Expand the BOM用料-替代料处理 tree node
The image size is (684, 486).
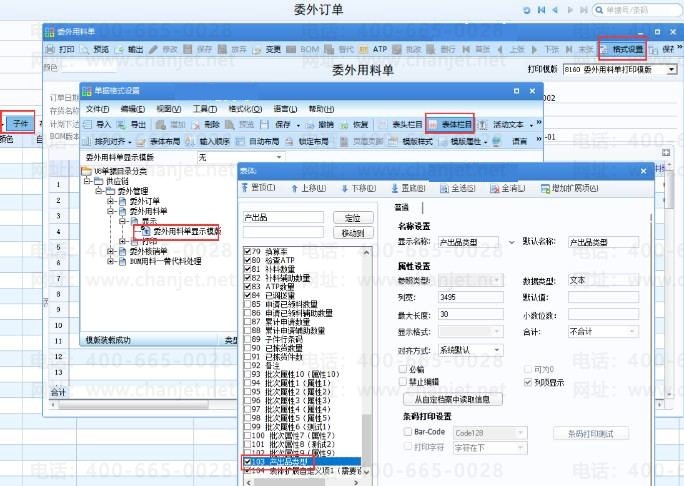coord(111,261)
